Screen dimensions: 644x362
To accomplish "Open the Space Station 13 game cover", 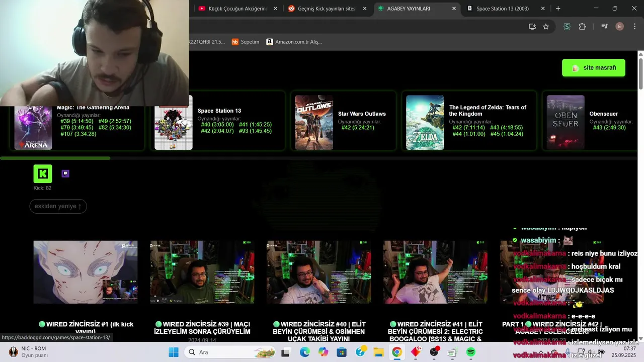I will coord(174,122).
